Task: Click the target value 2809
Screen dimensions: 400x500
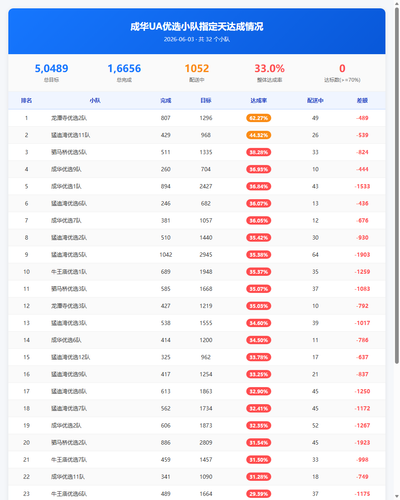Action: coord(206,443)
